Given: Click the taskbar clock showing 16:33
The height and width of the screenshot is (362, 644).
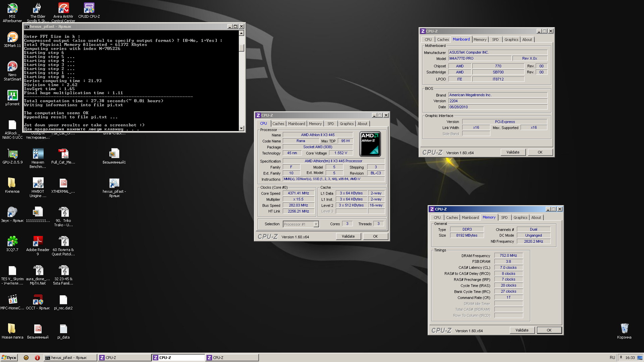Looking at the screenshot, I should tap(630, 358).
